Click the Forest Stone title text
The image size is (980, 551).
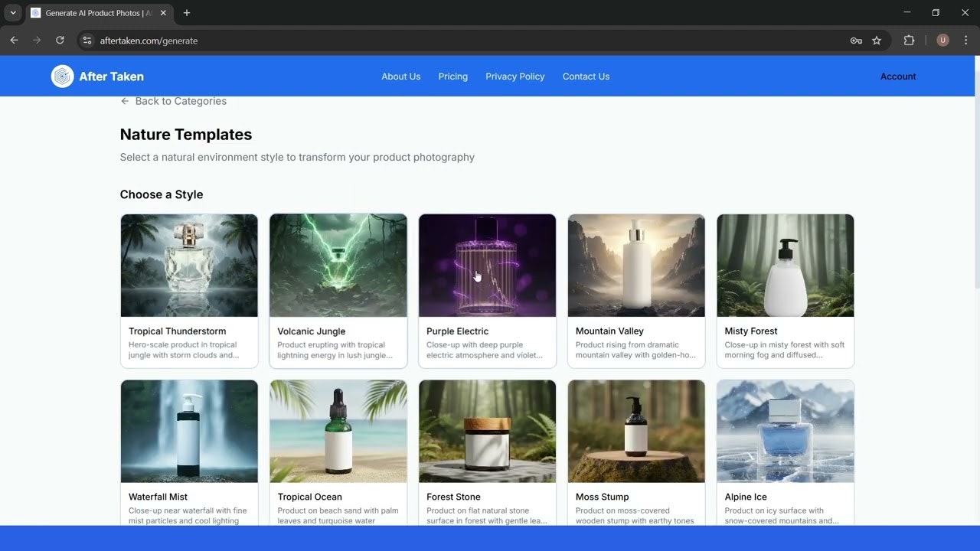(x=453, y=497)
